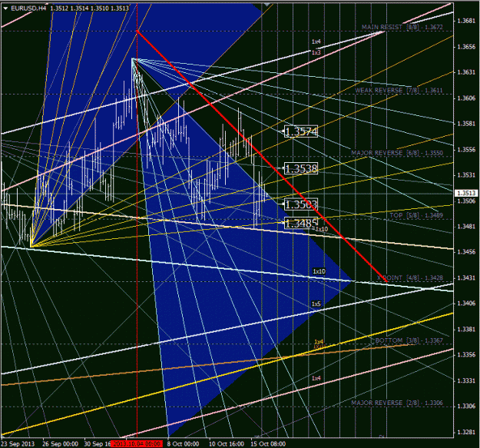Select the 10 Oct 16:00 time label
This screenshot has height=448, width=480.
(227, 443)
